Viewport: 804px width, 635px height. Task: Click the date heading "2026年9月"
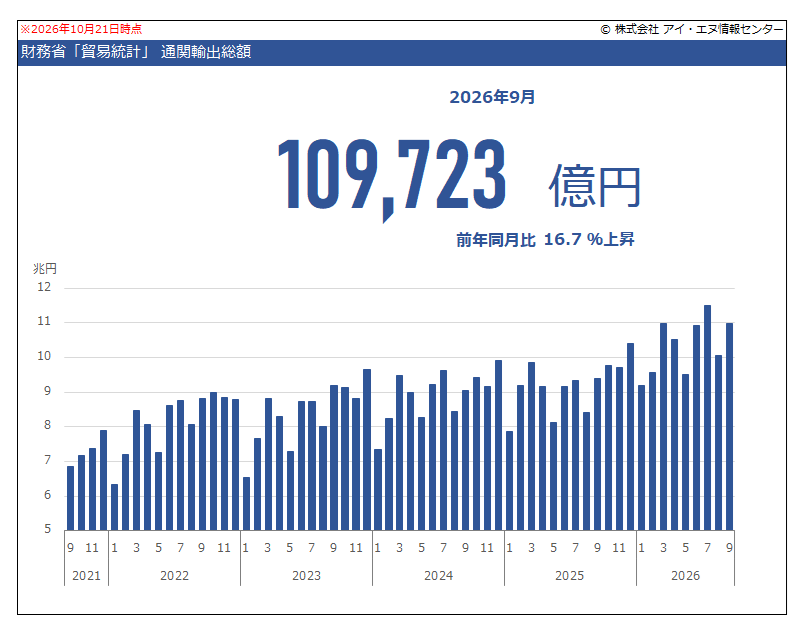pyautogui.click(x=492, y=97)
